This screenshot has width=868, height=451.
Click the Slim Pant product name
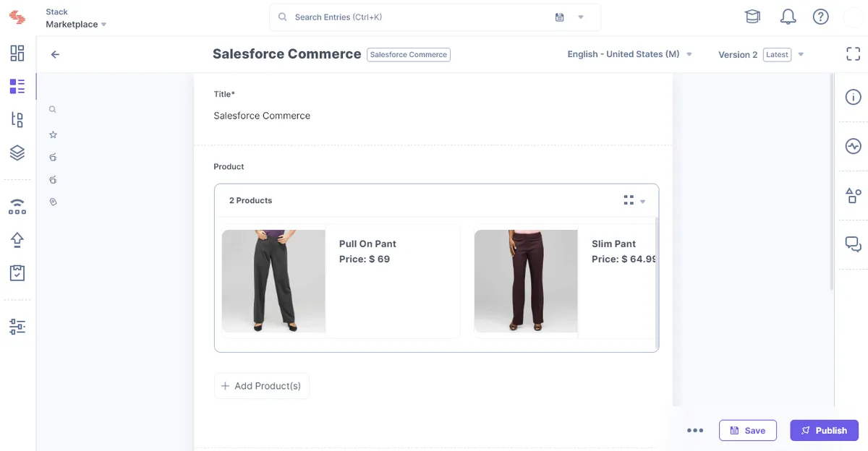(x=613, y=244)
